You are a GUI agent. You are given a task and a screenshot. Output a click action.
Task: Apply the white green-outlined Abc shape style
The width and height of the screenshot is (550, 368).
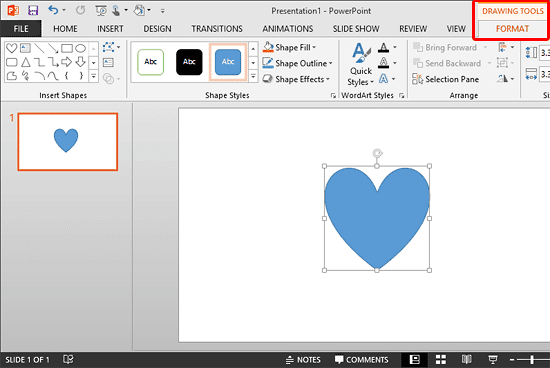[150, 62]
